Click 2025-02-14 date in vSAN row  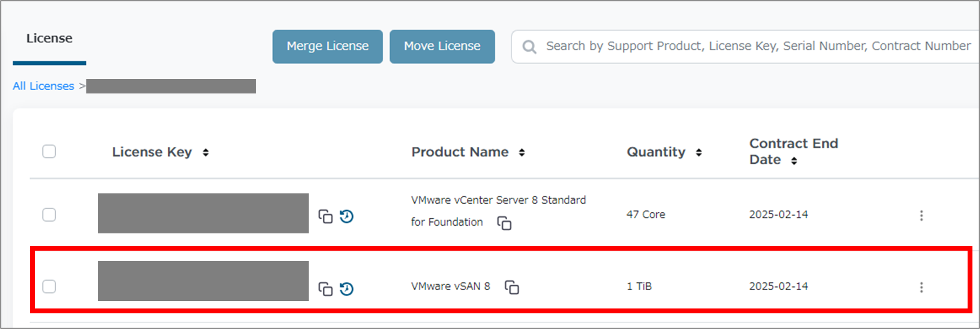[778, 286]
